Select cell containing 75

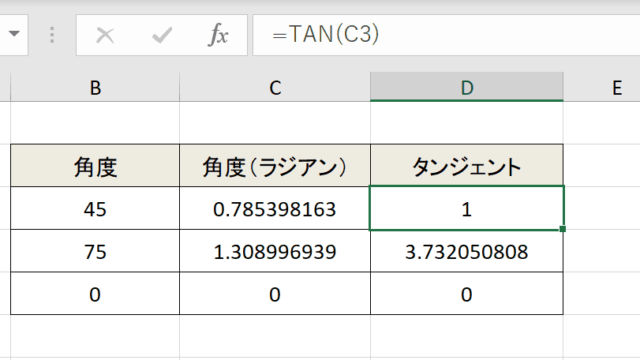(95, 251)
